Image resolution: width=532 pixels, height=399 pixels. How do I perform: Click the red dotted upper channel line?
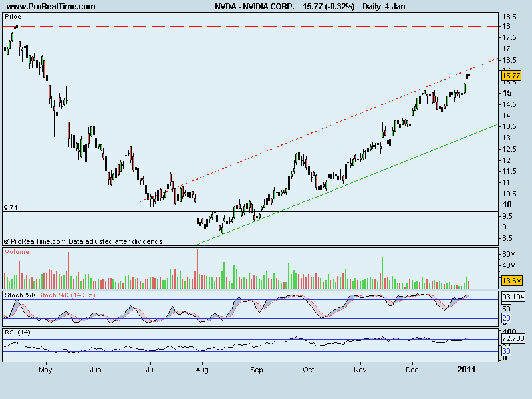319,130
